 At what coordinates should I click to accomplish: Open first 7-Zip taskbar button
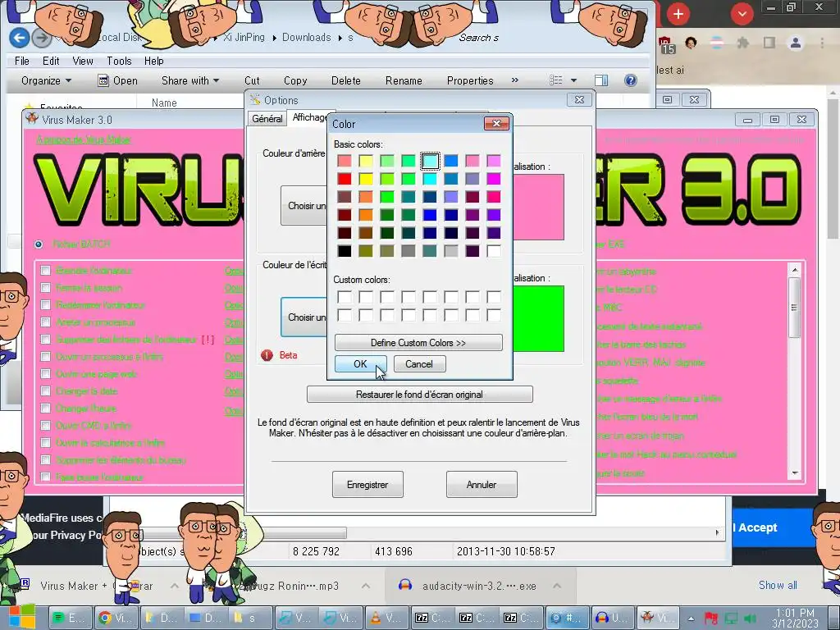(x=431, y=618)
